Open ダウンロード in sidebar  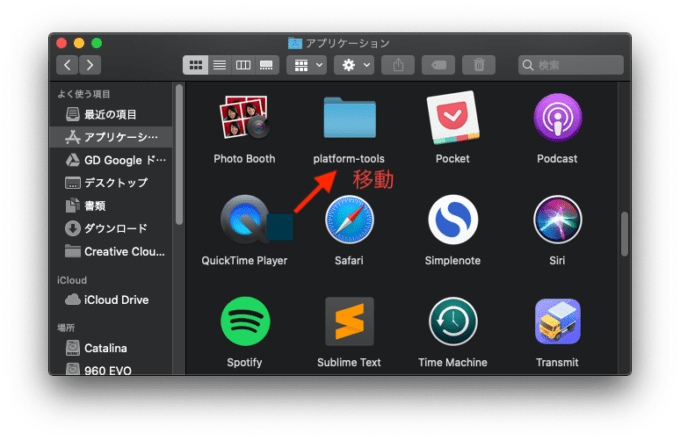tap(111, 228)
